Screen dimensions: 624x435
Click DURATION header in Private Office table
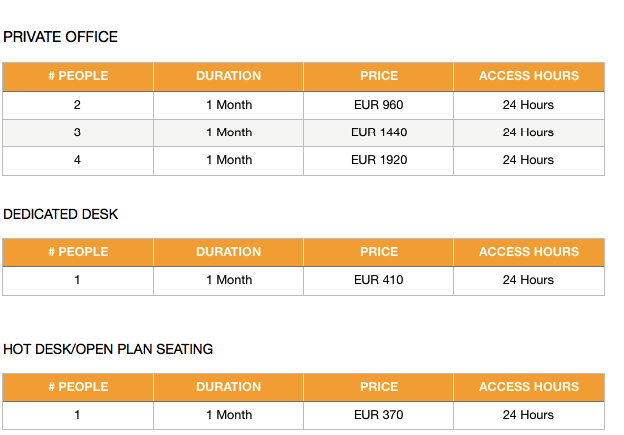(x=228, y=76)
